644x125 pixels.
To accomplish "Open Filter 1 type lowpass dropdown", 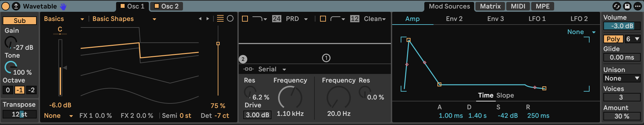I will click(x=260, y=19).
